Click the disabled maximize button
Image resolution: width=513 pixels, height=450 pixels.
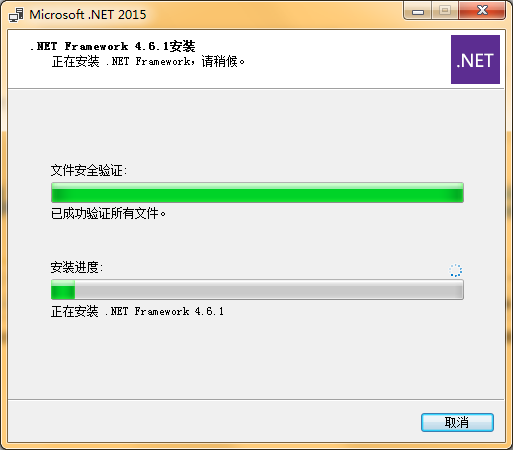(x=445, y=11)
